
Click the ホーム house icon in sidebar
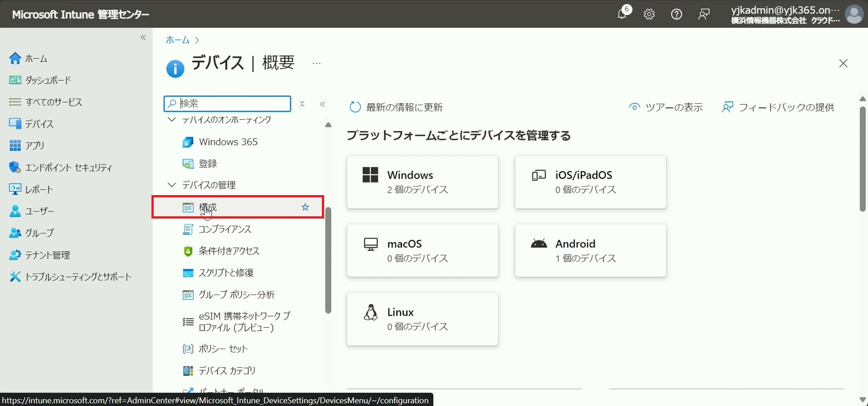(x=15, y=58)
